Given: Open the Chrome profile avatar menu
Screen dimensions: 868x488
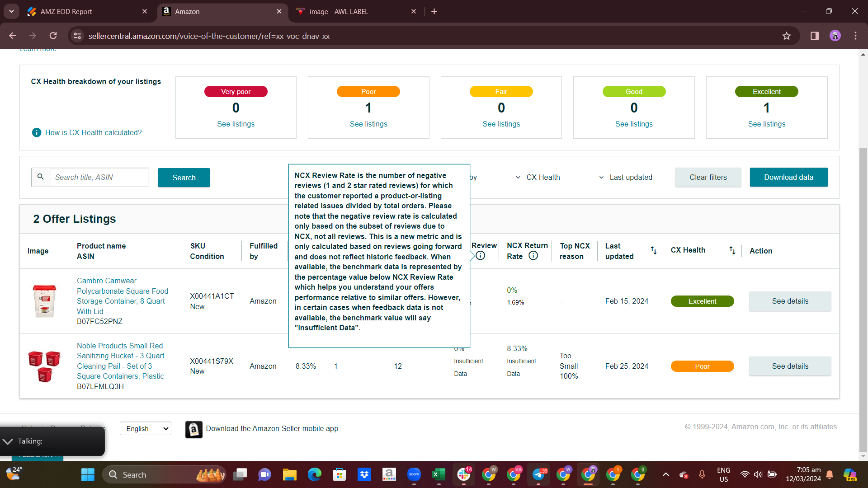Looking at the screenshot, I should click(x=835, y=36).
